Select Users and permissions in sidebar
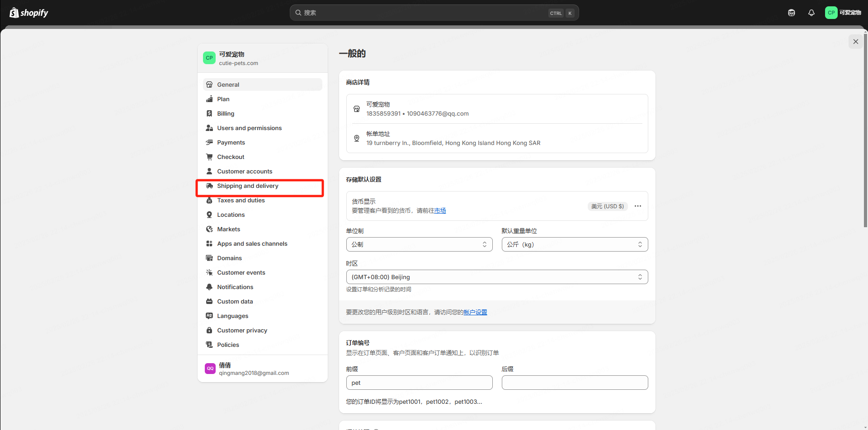This screenshot has height=430, width=868. [249, 128]
